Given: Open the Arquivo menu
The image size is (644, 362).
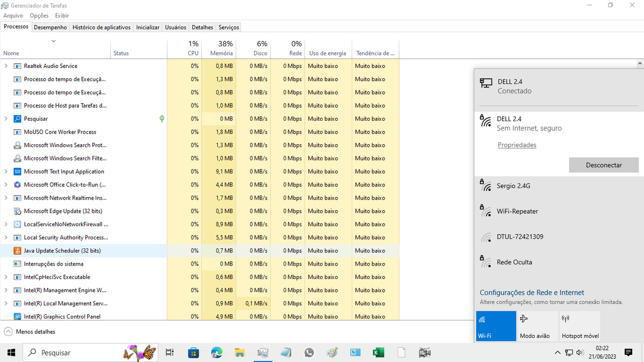Looking at the screenshot, I should [x=13, y=16].
